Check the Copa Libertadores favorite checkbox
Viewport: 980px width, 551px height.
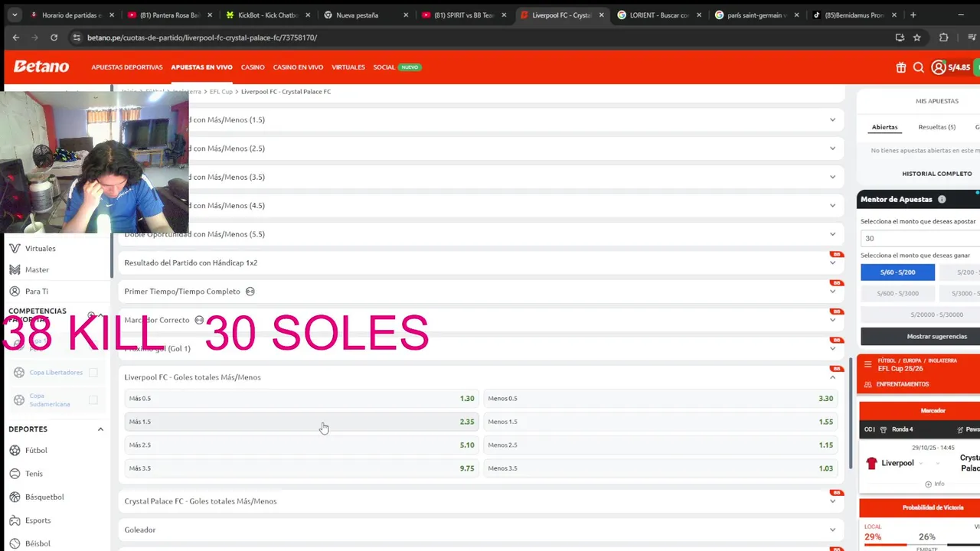[x=93, y=372]
